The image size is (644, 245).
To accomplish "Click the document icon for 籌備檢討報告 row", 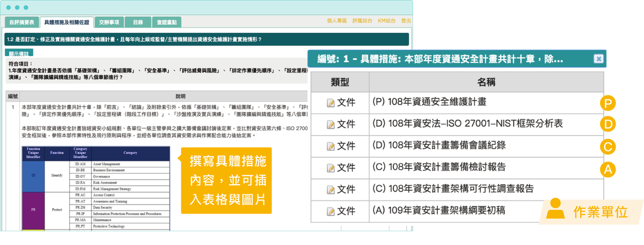I will (331, 168).
